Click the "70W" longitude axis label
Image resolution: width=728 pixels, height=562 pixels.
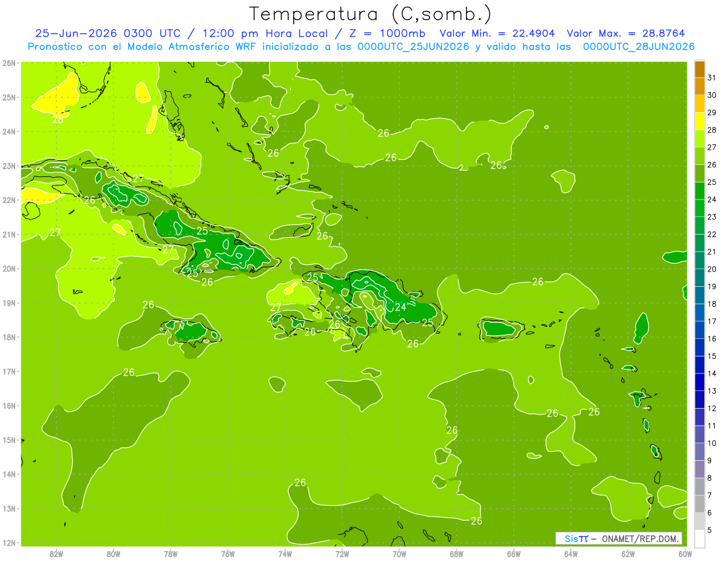click(399, 553)
